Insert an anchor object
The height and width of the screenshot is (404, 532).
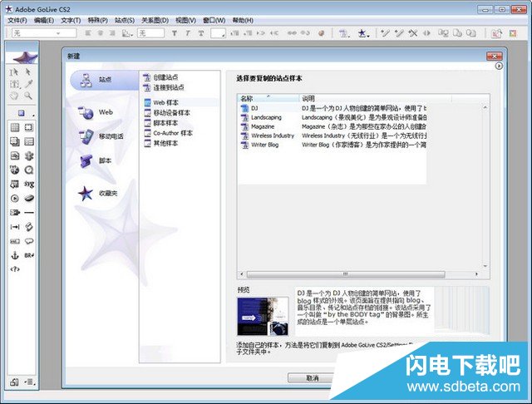(15, 255)
